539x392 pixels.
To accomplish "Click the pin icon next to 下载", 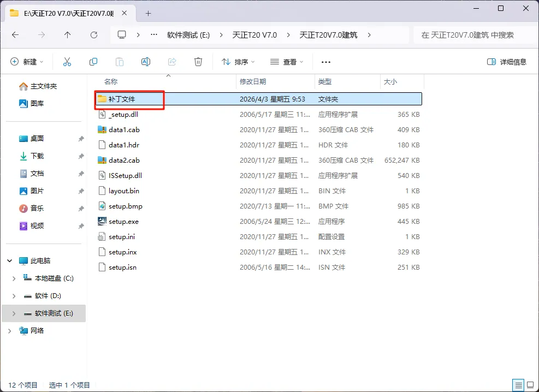I will point(81,156).
